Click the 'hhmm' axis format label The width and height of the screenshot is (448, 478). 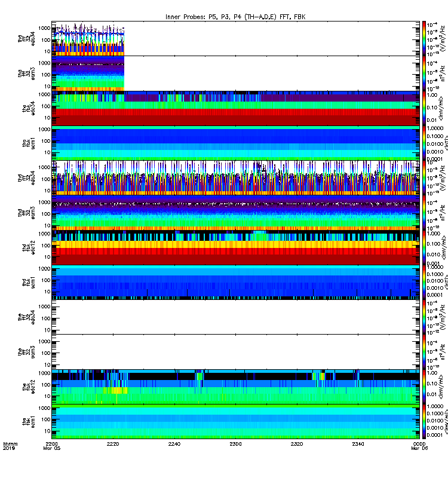click(x=11, y=444)
